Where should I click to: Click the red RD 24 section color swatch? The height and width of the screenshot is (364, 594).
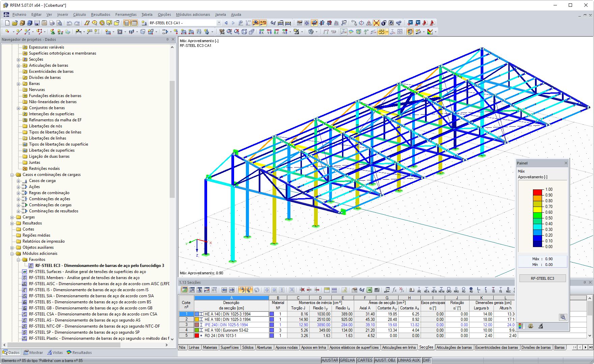click(197, 336)
